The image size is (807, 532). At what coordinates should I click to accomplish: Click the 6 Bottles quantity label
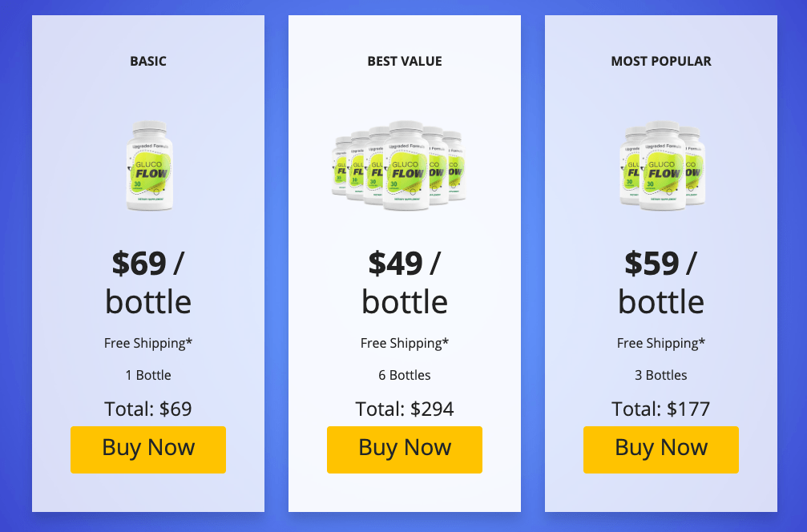[x=405, y=375]
